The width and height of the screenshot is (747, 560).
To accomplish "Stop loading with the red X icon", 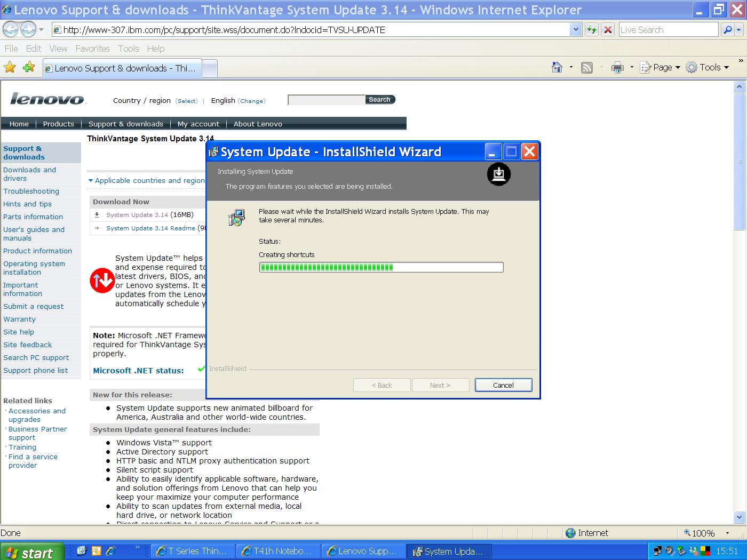I will pyautogui.click(x=608, y=30).
